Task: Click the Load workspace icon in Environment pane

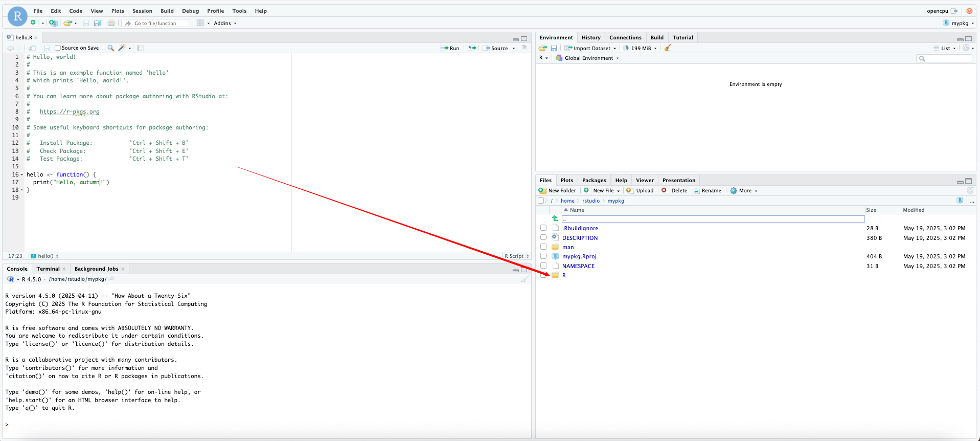Action: [543, 48]
